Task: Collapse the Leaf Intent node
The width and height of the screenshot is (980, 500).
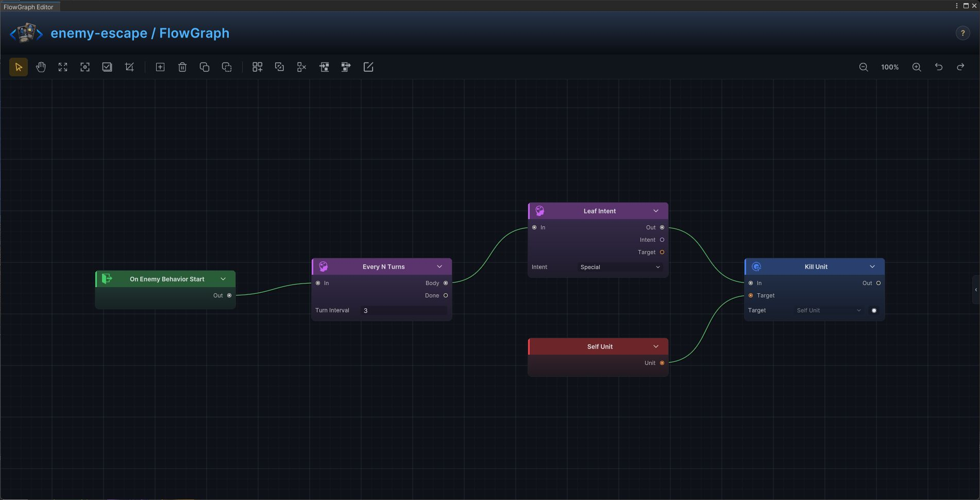Action: (656, 211)
